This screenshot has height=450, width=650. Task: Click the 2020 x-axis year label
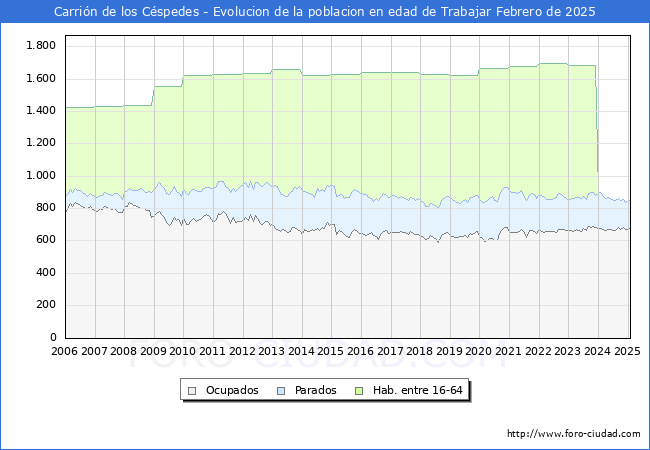coord(479,351)
